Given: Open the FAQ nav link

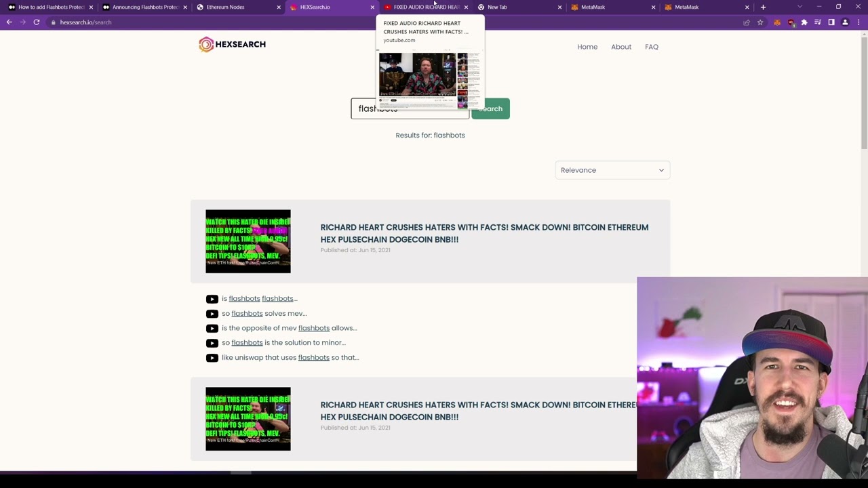Looking at the screenshot, I should click(652, 47).
